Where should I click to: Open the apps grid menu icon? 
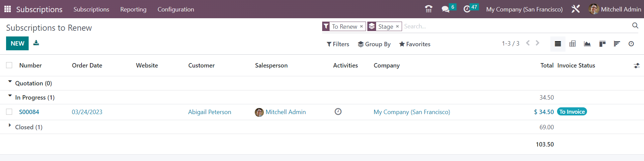point(7,9)
